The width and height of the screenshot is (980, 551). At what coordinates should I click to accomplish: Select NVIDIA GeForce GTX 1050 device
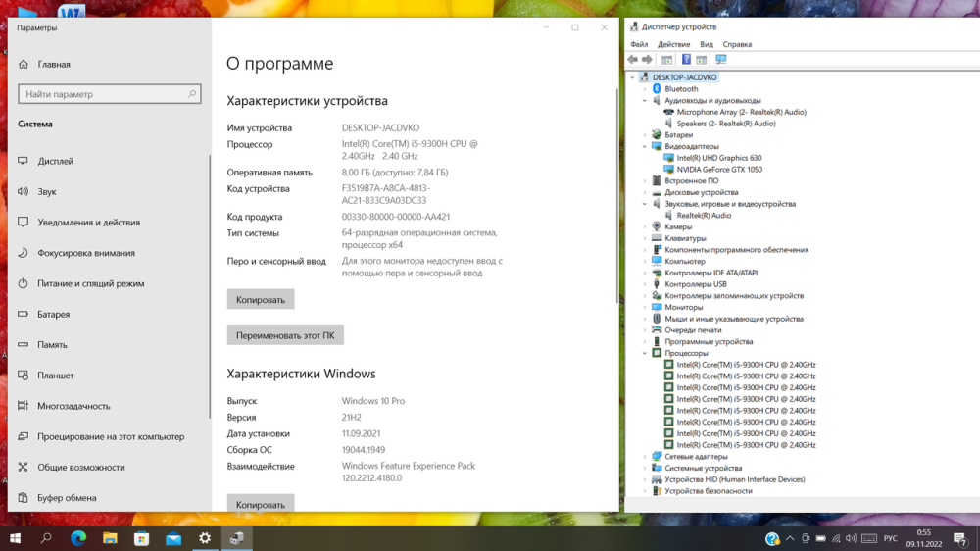(x=718, y=170)
